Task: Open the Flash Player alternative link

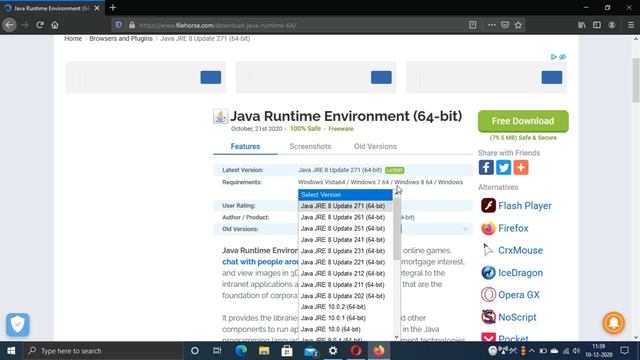Action: click(x=524, y=206)
